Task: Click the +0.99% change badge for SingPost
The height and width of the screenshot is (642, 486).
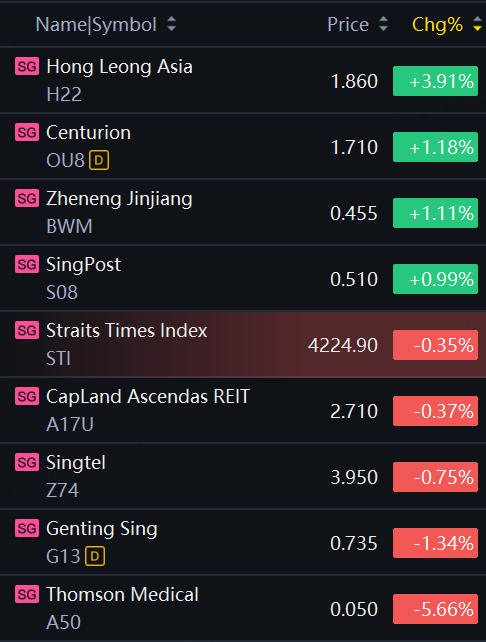Action: click(435, 279)
